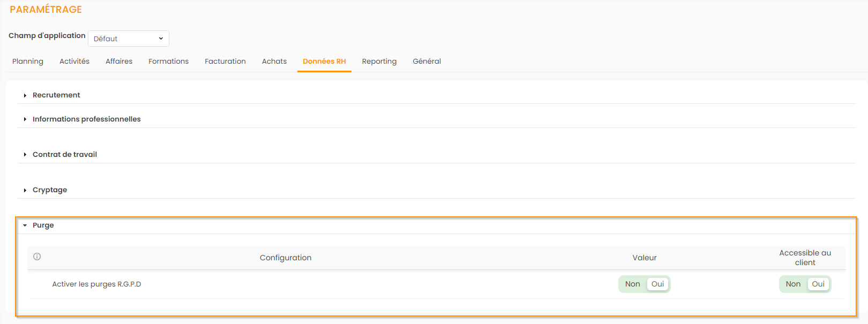868x324 pixels.
Task: Expand the Contrat de travail section
Action: (x=64, y=155)
